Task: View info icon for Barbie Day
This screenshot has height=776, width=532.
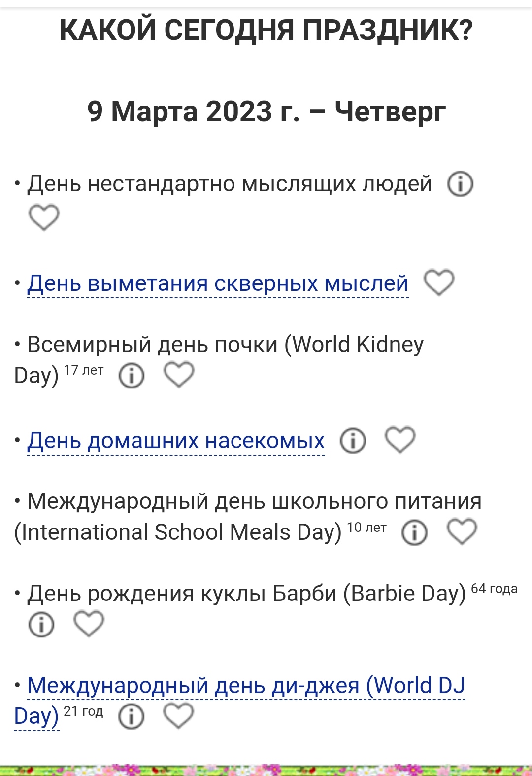Action: (x=41, y=625)
